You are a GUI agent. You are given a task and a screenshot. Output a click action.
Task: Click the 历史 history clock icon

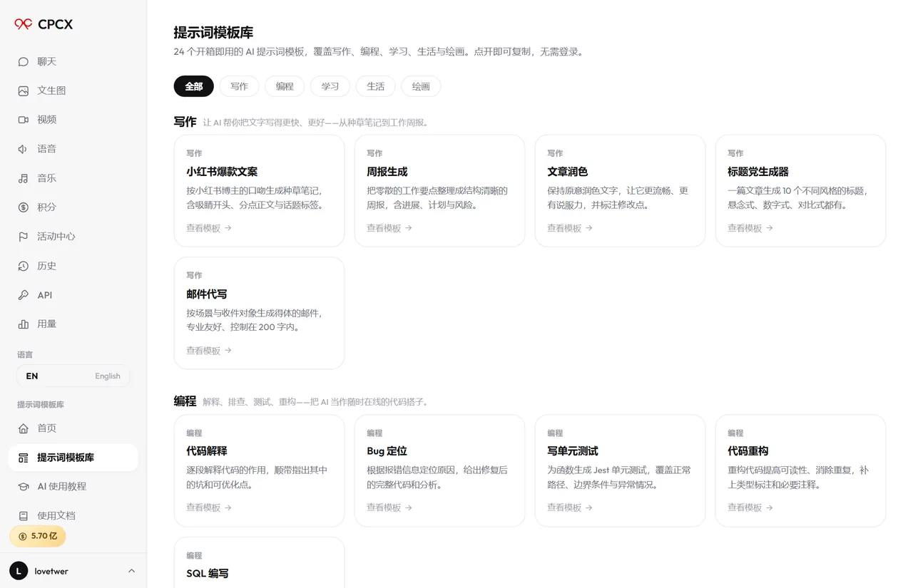[24, 266]
